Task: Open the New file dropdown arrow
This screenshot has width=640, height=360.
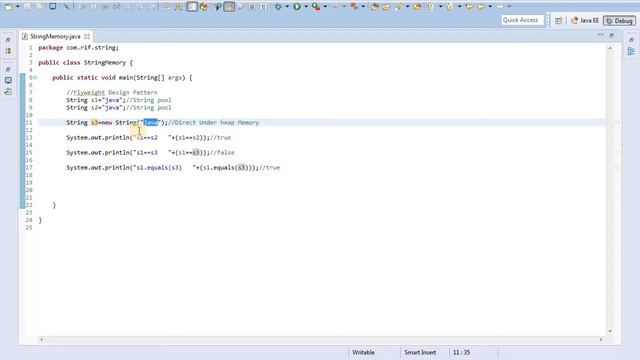Action: [17, 7]
